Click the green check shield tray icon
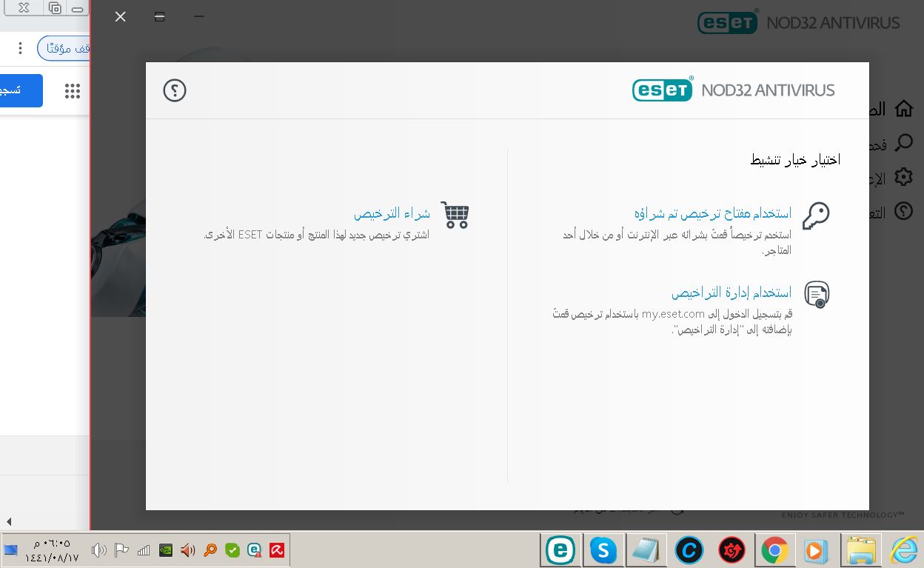This screenshot has width=924, height=568. coord(232,550)
